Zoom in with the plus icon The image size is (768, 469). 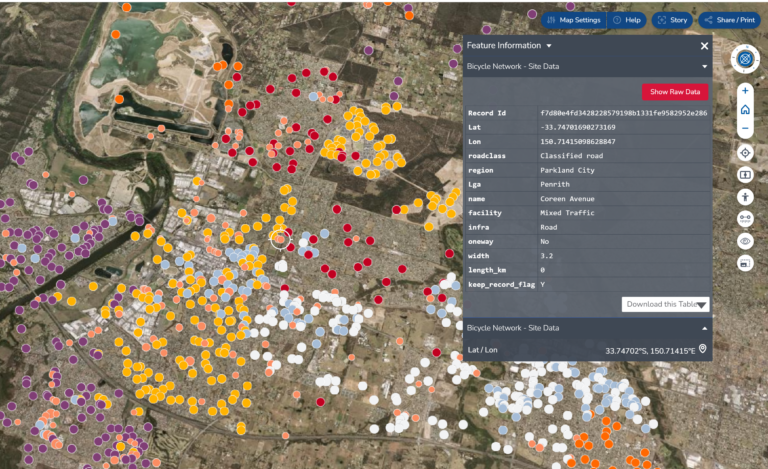point(745,91)
